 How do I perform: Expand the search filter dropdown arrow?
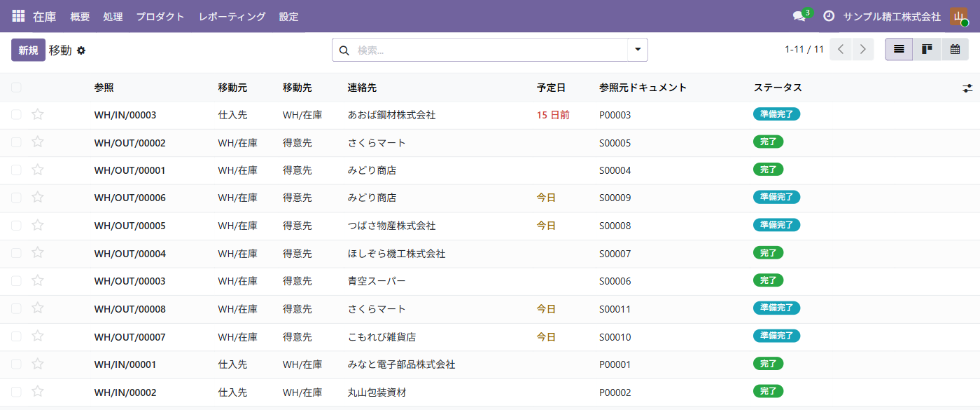(x=638, y=50)
